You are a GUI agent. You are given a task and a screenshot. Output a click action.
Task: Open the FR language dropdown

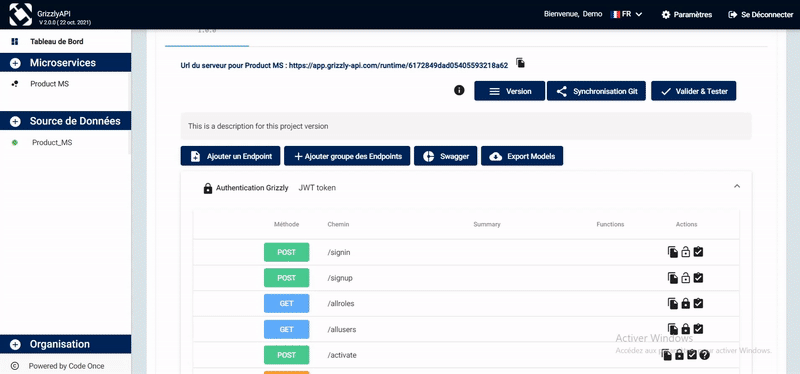[627, 14]
